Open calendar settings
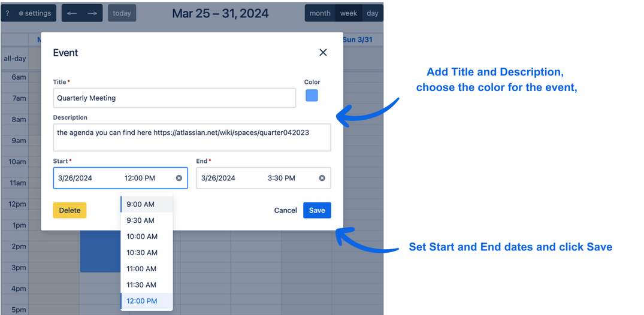This screenshot has height=315, width=644. point(35,13)
